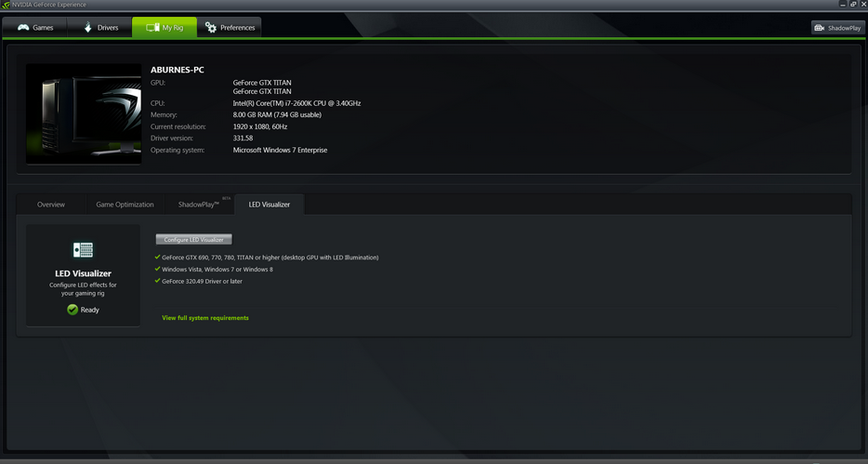Click the PC rig thumbnail image

tap(84, 113)
